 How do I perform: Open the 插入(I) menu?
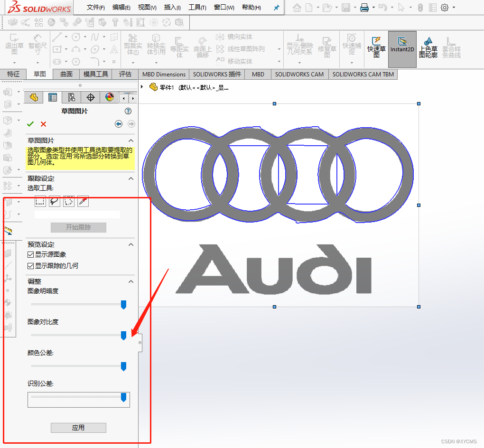tap(172, 8)
